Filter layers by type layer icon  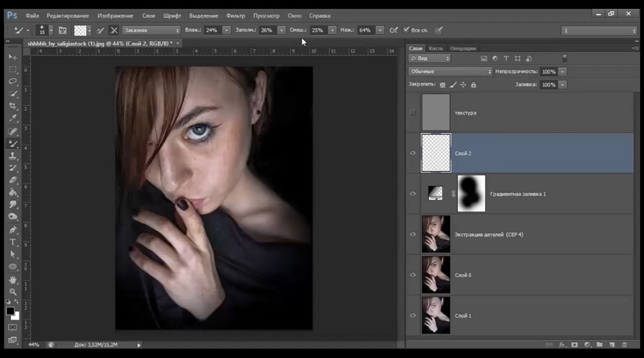(x=506, y=59)
